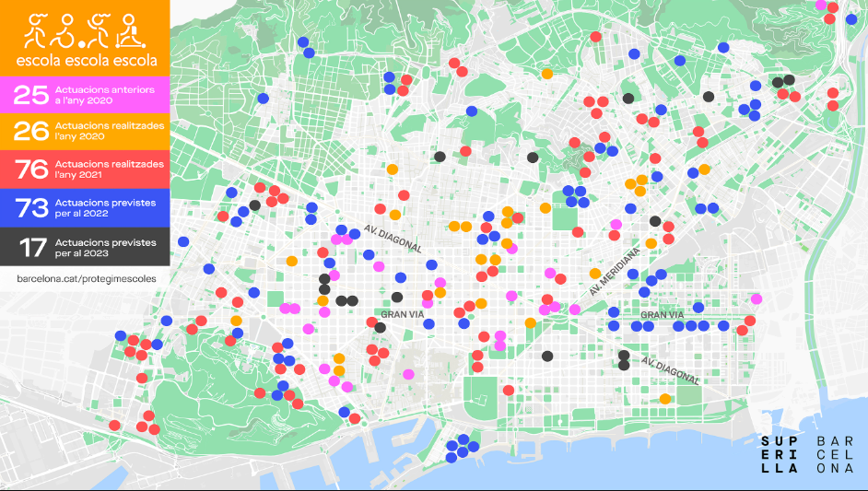This screenshot has height=491, width=868.
Task: Click the blue marker cluster at the port
Action: pyautogui.click(x=462, y=448)
